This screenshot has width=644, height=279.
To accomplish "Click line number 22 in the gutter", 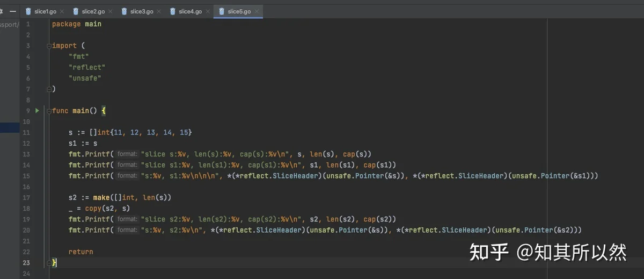I will tap(27, 252).
